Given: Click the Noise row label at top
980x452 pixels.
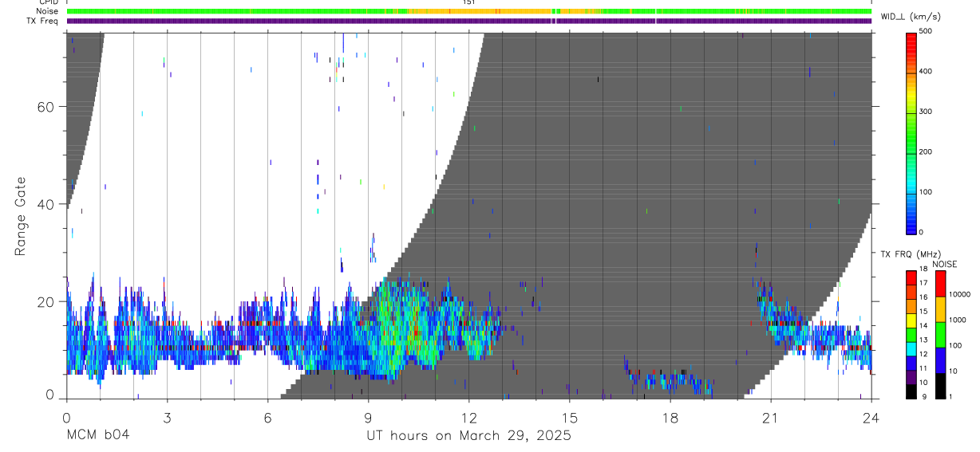Looking at the screenshot, I should point(47,11).
